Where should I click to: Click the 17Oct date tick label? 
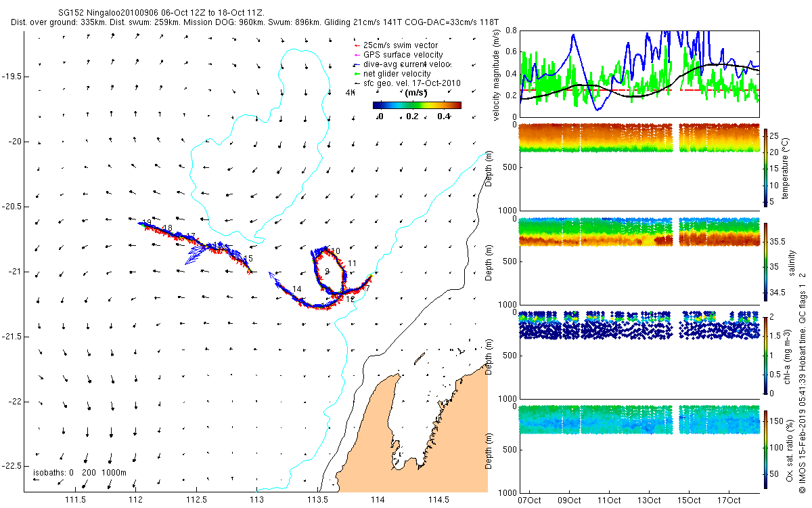click(729, 501)
